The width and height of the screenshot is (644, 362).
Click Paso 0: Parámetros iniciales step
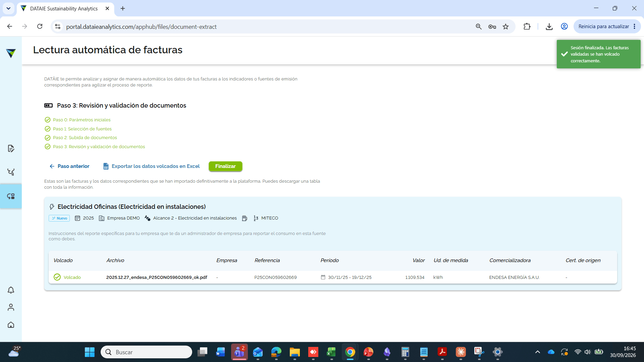(82, 120)
